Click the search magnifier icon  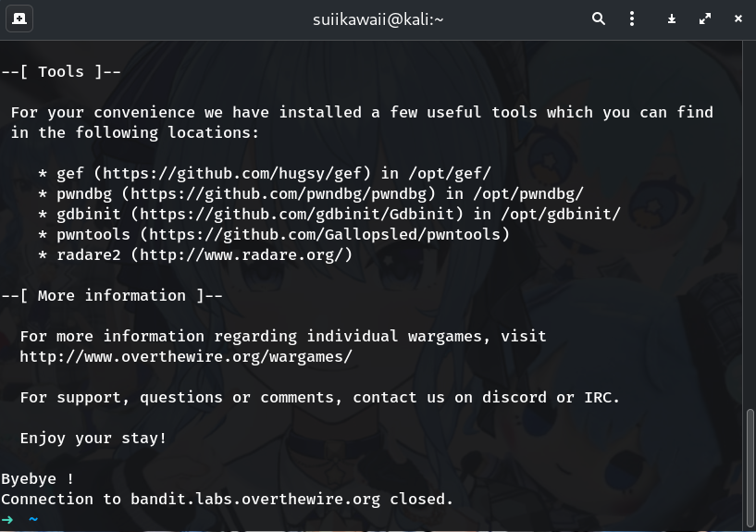pyautogui.click(x=599, y=19)
